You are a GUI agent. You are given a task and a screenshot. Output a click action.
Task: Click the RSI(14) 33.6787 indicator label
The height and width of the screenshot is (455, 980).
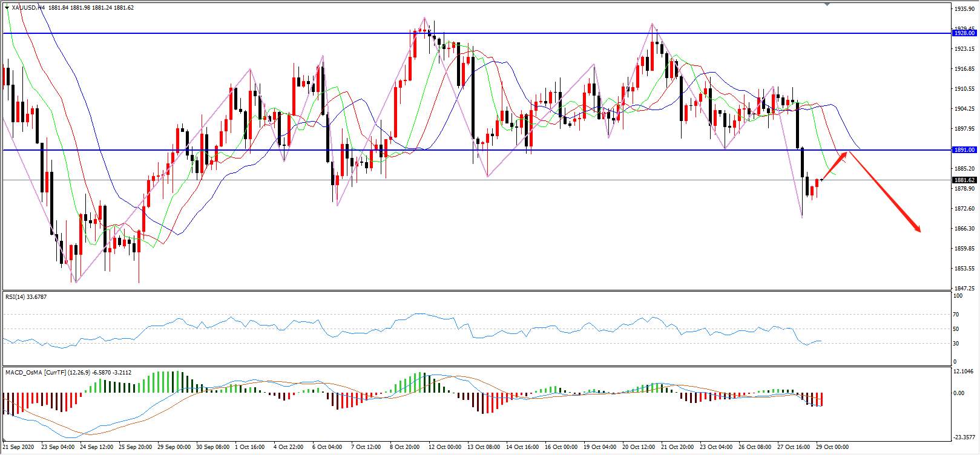click(26, 296)
